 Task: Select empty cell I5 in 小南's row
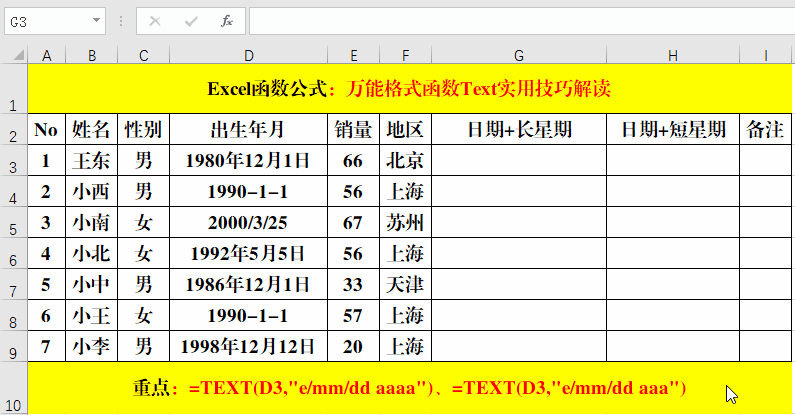tap(766, 222)
